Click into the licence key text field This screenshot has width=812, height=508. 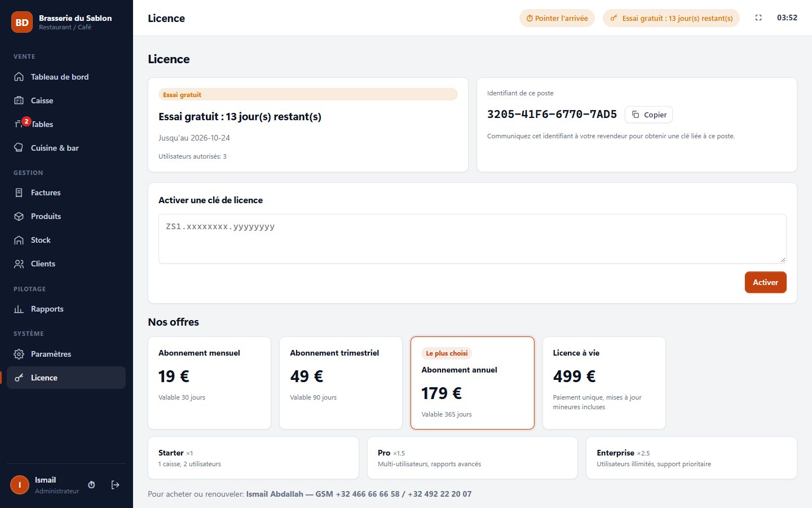click(x=472, y=239)
